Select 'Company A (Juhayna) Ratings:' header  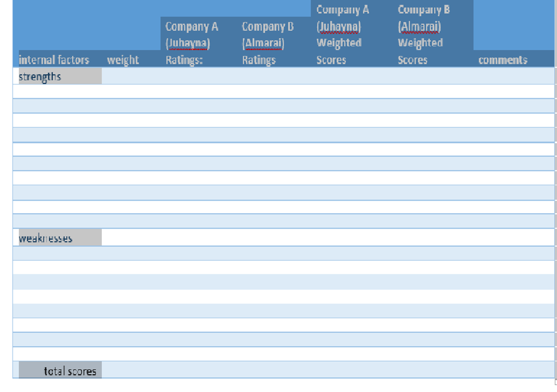pos(192,43)
